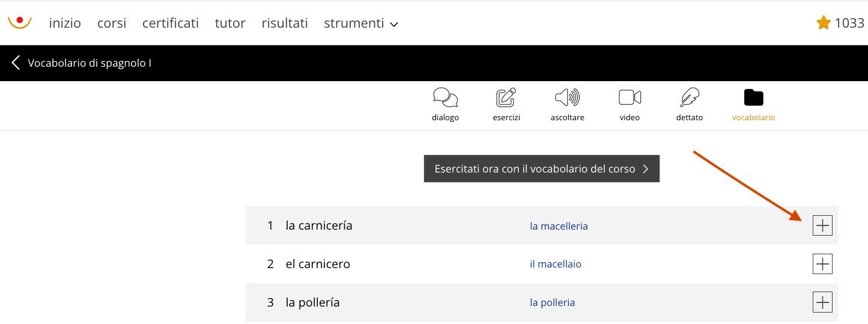Viewport: 868px width, 324px height.
Task: Click the gold star points icon
Action: coord(823,23)
